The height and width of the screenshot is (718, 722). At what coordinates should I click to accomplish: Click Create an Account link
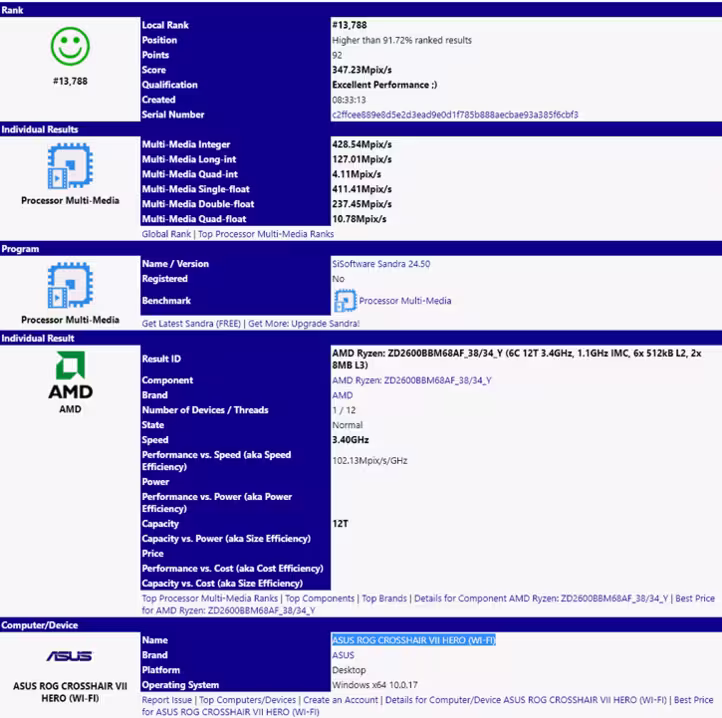tap(340, 700)
